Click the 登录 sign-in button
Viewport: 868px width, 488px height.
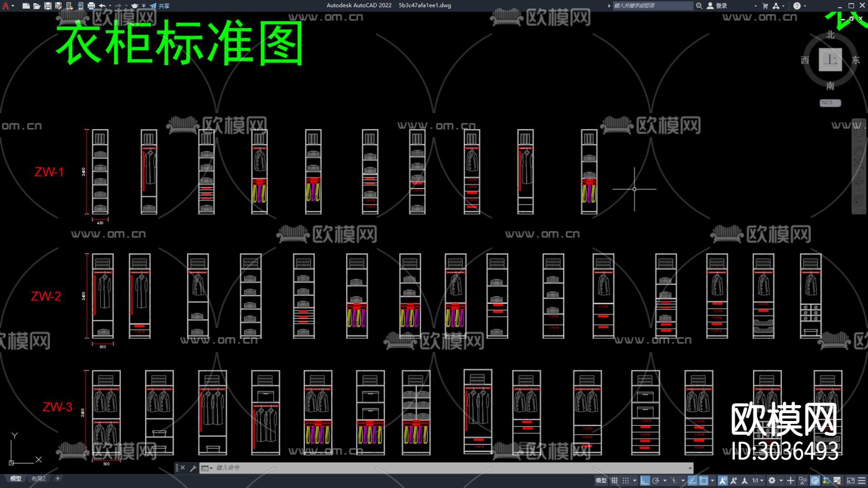(717, 6)
